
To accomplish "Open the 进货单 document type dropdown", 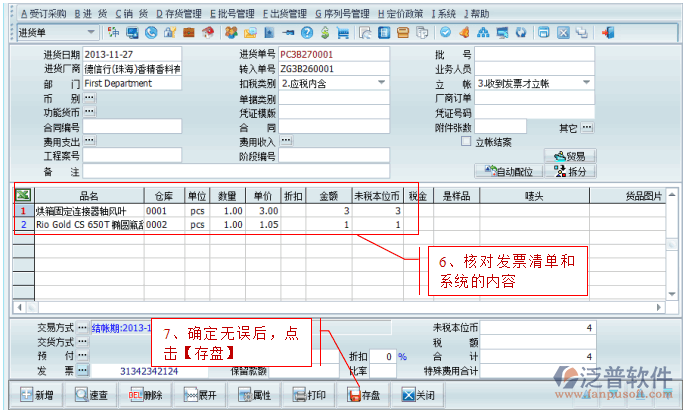I will tap(91, 32).
